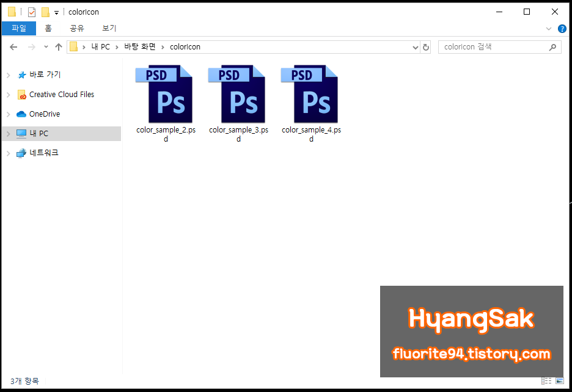Maximize the colorIcon window
The image size is (572, 392).
click(x=527, y=12)
